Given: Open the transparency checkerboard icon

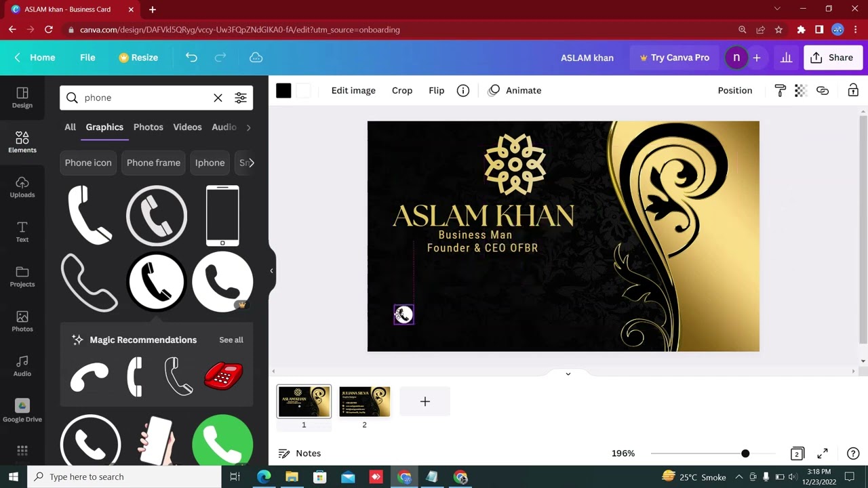Looking at the screenshot, I should click(x=801, y=90).
